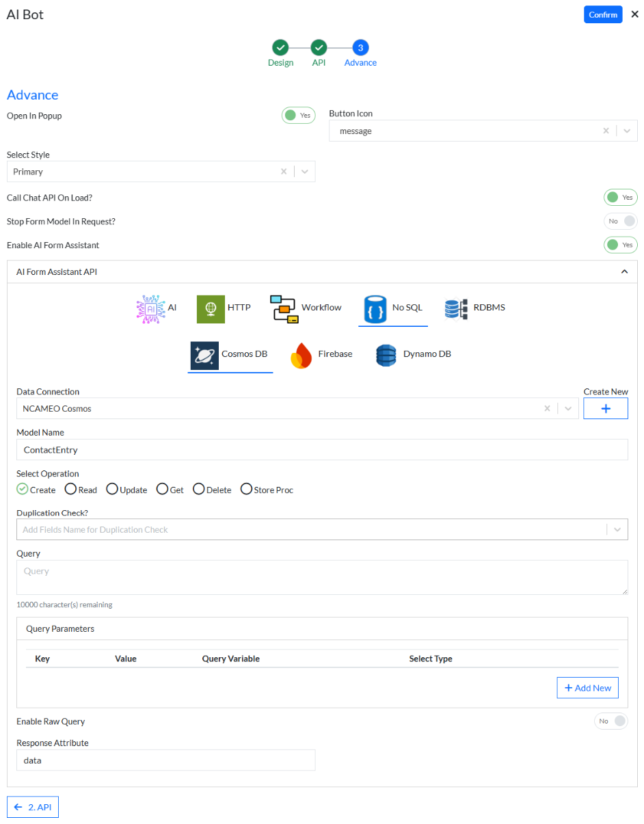Screen dimensions: 644x824
Task: Click the Confirm button
Action: pyautogui.click(x=602, y=15)
